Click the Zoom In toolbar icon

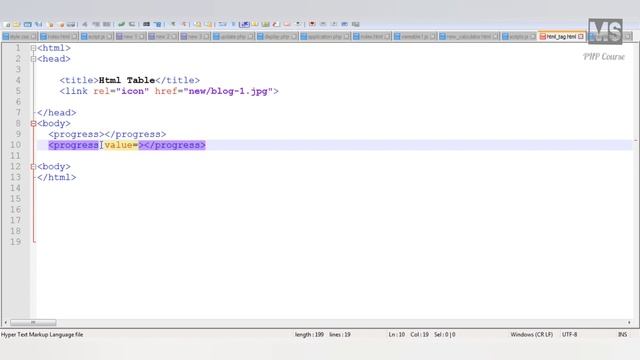[173, 24]
